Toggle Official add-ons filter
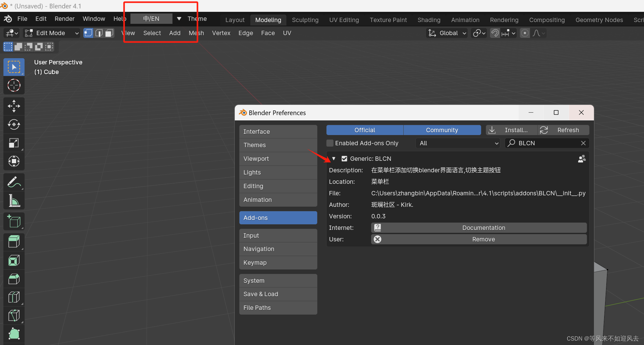Screen dimensions: 644x345 [x=365, y=130]
